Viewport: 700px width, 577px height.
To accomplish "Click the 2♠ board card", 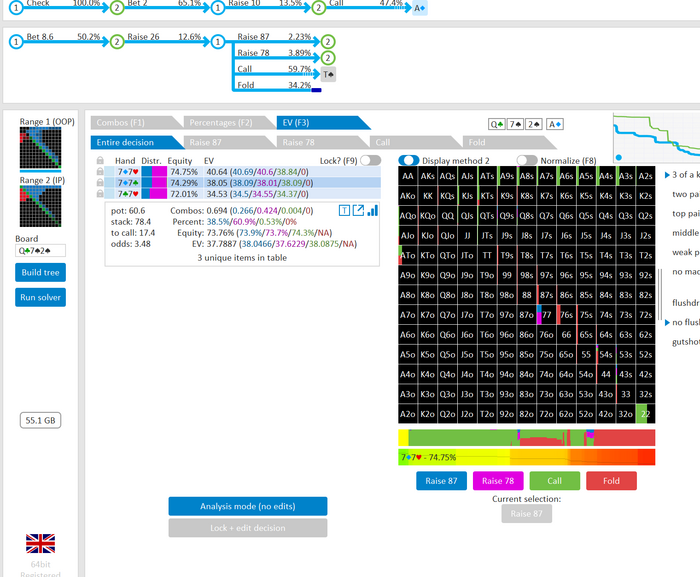I will pos(533,124).
